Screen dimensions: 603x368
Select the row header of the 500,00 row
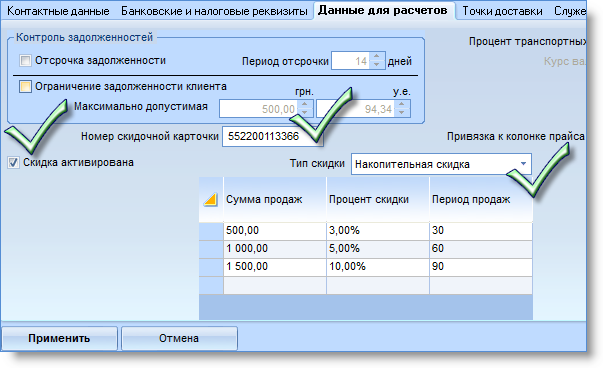pyautogui.click(x=211, y=231)
